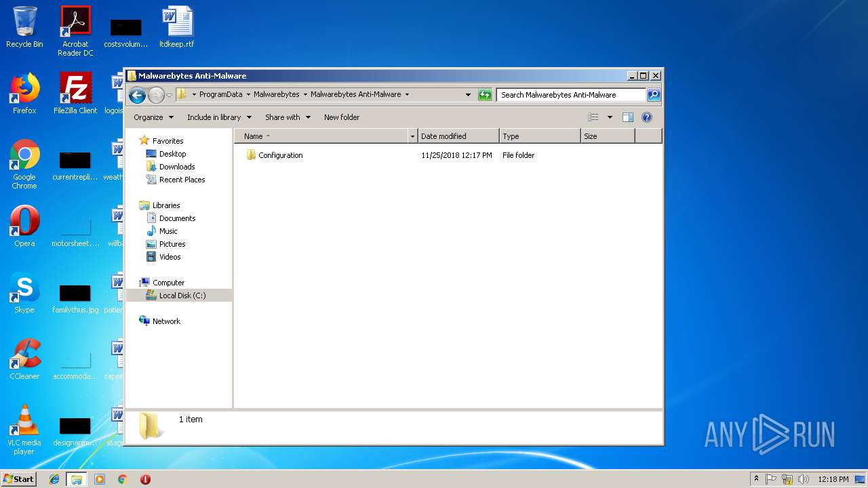The width and height of the screenshot is (868, 488).
Task: Click the Start button
Action: [19, 479]
